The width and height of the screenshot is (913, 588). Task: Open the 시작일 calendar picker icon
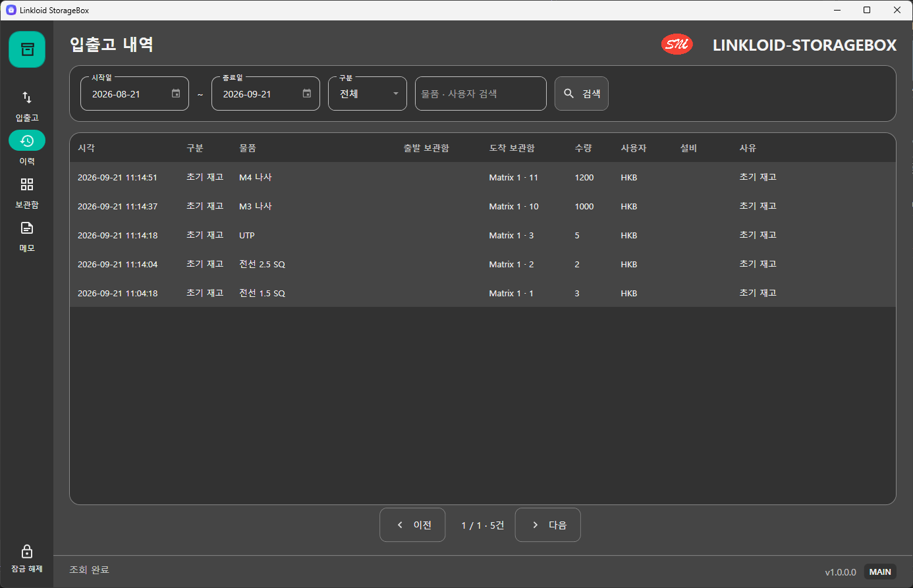(x=176, y=94)
